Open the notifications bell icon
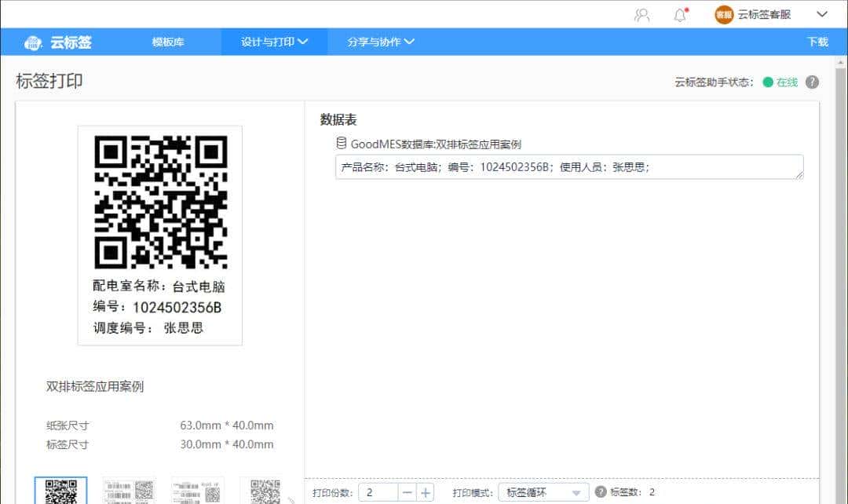The width and height of the screenshot is (848, 504). pos(680,14)
